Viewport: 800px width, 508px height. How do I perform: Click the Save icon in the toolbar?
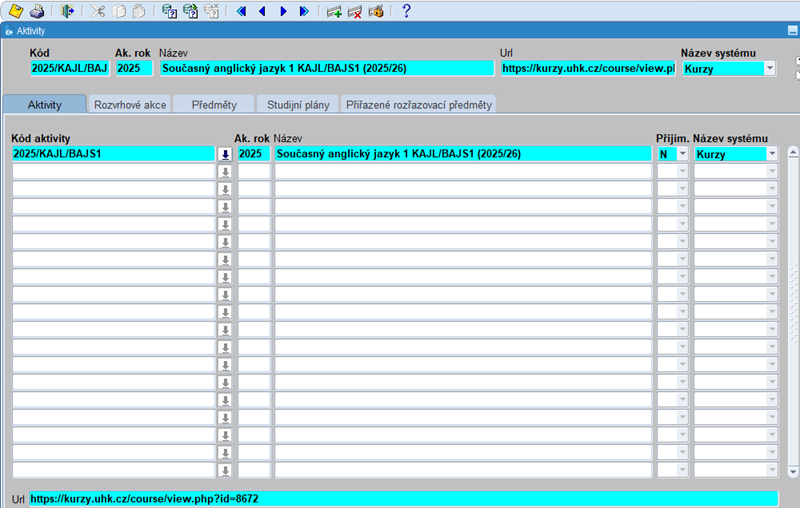(15, 11)
